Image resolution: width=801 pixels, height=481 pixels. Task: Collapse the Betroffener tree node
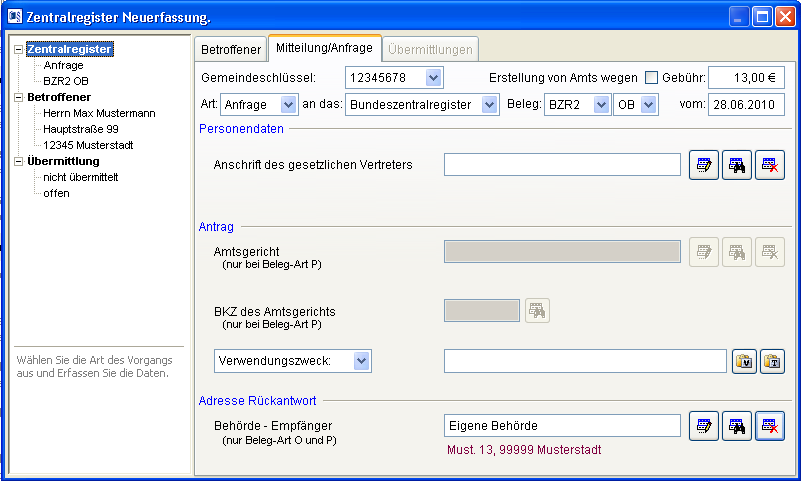click(x=19, y=97)
